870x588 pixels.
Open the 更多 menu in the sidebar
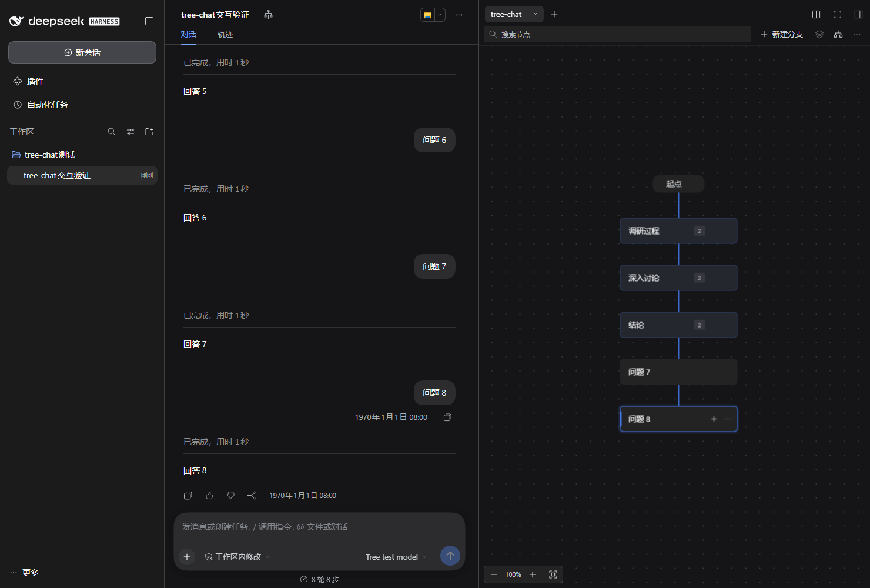pos(25,573)
